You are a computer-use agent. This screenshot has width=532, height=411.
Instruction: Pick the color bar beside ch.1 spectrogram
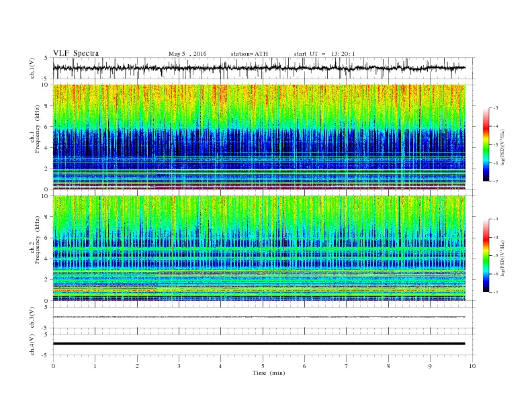point(486,145)
